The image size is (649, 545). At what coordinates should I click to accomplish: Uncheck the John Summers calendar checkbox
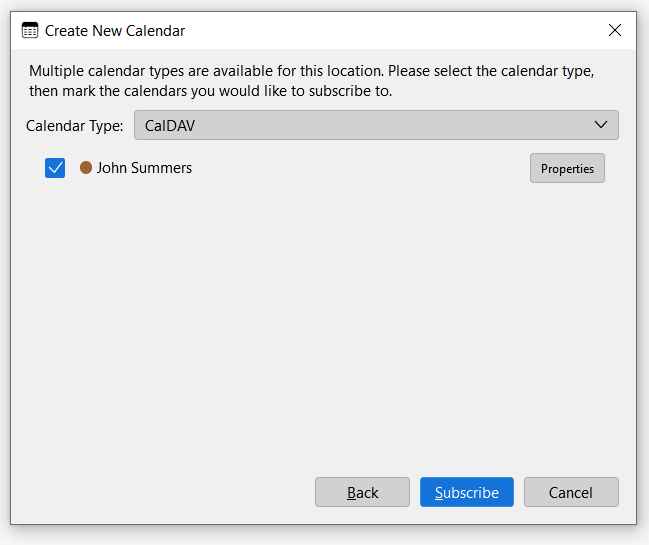click(x=55, y=168)
